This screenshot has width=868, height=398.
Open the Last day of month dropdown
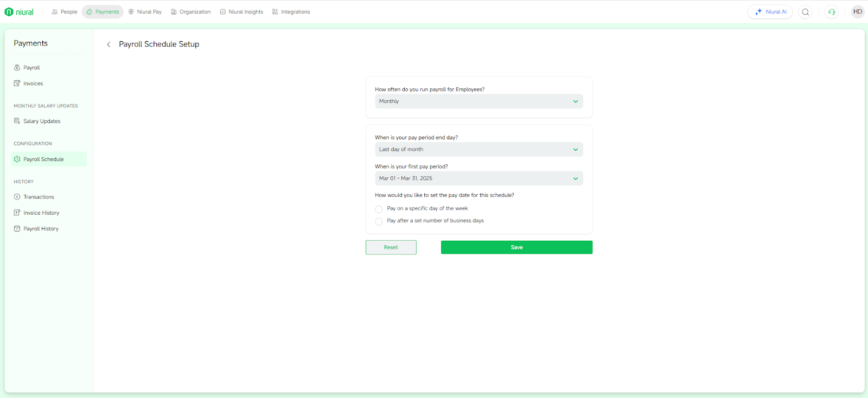(478, 150)
